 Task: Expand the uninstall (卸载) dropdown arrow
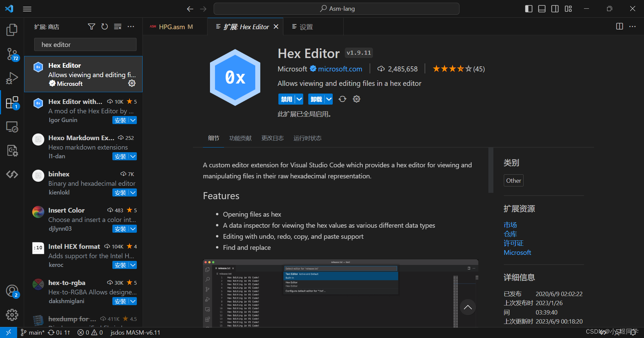329,99
